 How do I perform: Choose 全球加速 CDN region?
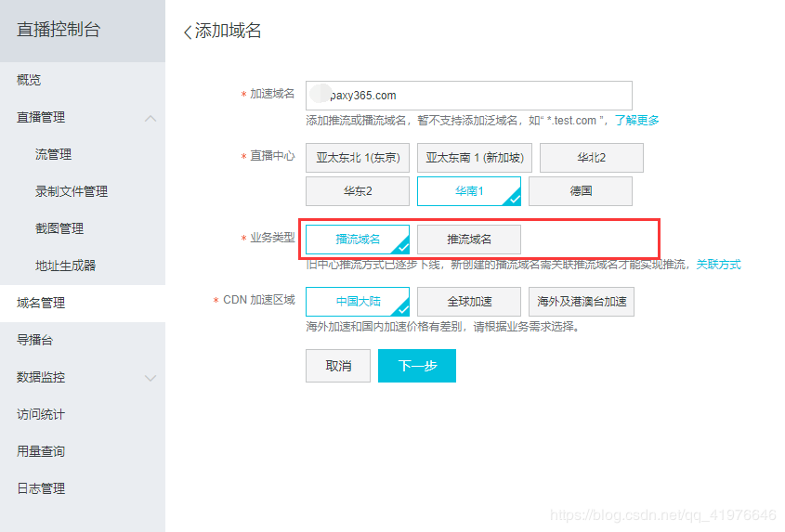point(469,302)
